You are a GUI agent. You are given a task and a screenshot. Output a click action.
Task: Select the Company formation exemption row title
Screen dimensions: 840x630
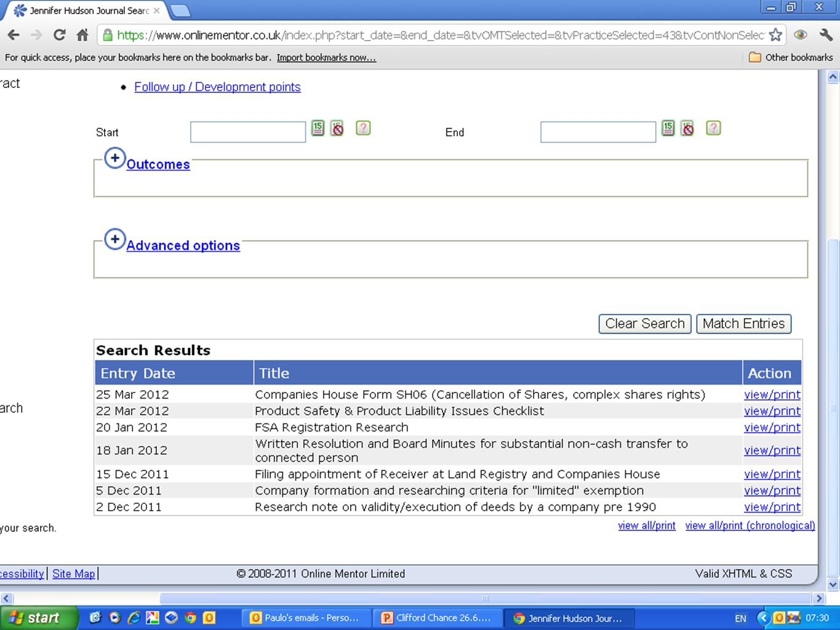coord(449,491)
